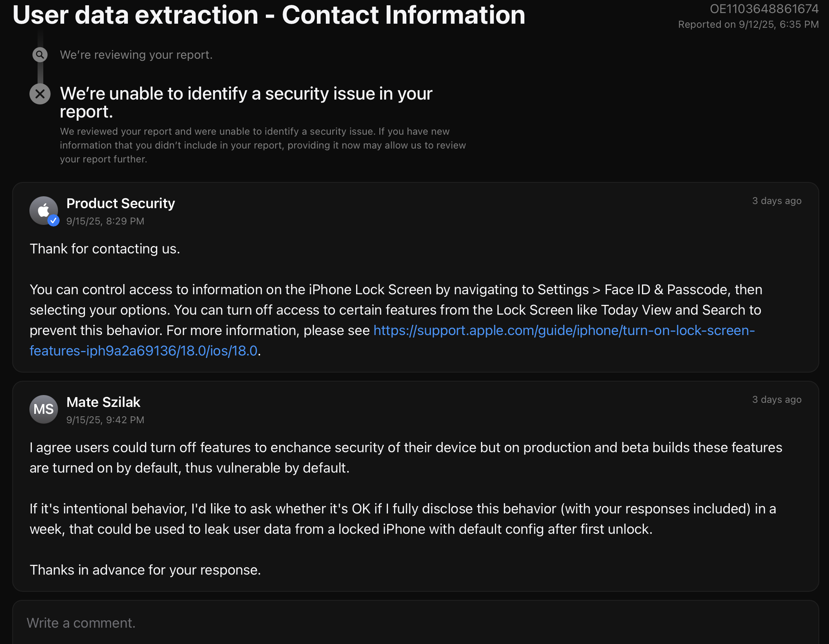Click the 9/15/25, 8:29 PM timestamp

[105, 221]
